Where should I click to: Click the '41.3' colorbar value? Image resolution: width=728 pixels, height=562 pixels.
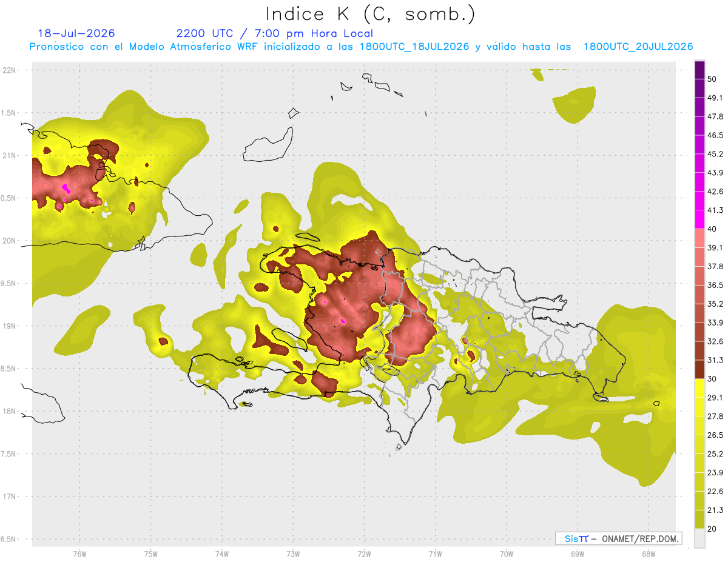coord(715,210)
